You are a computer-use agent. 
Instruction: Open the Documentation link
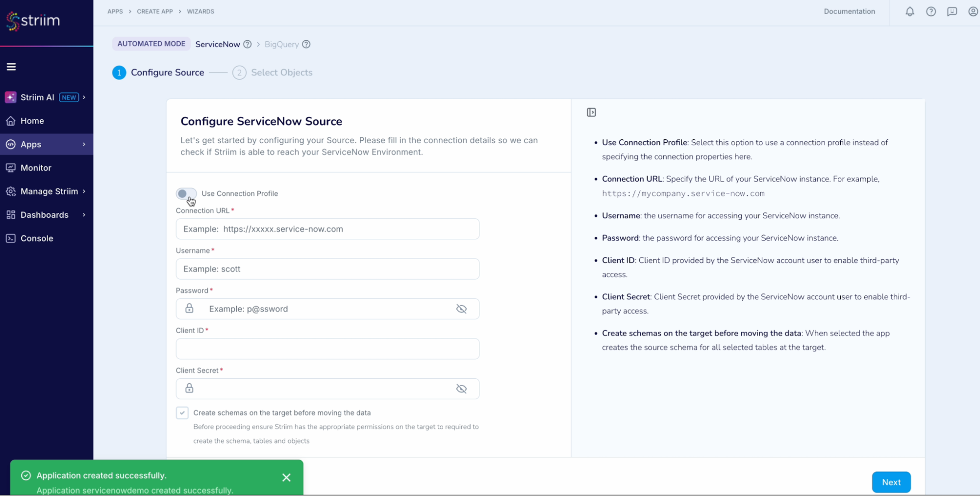click(849, 11)
